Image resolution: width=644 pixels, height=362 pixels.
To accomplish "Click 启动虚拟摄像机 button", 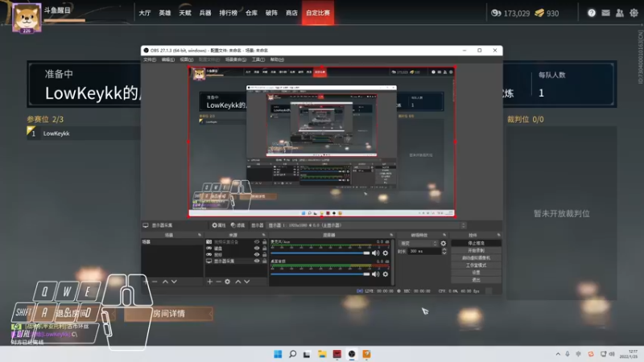I will (x=476, y=257).
